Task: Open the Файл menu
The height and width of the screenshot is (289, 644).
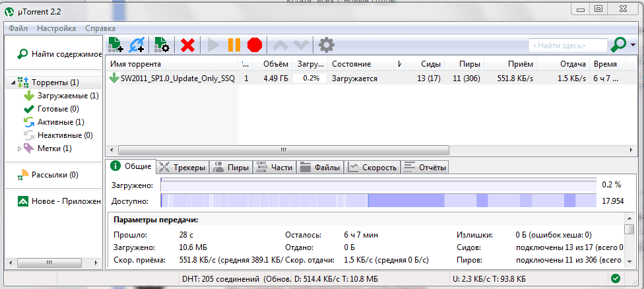Action: (x=18, y=28)
